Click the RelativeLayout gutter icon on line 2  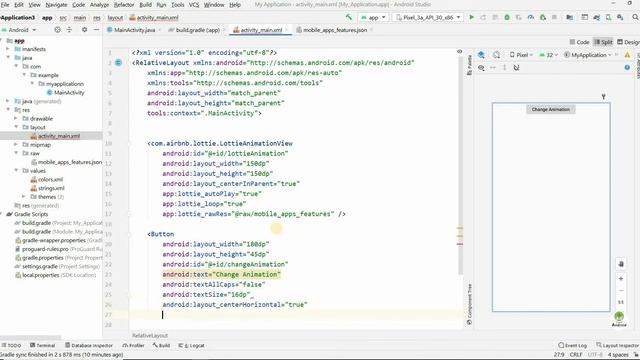(x=118, y=62)
